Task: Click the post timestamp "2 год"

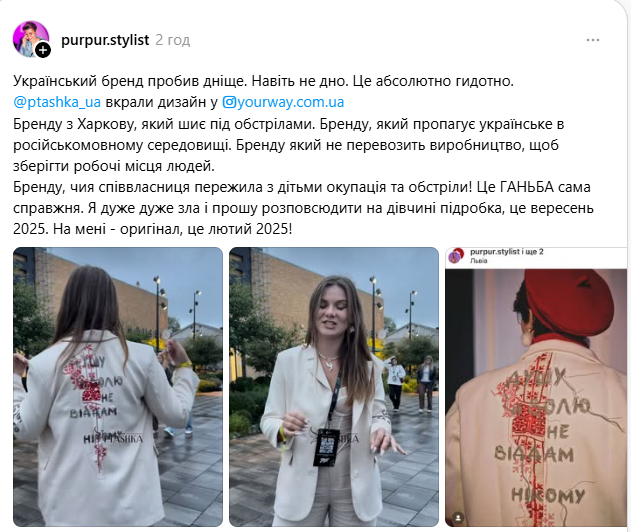Action: pos(173,40)
